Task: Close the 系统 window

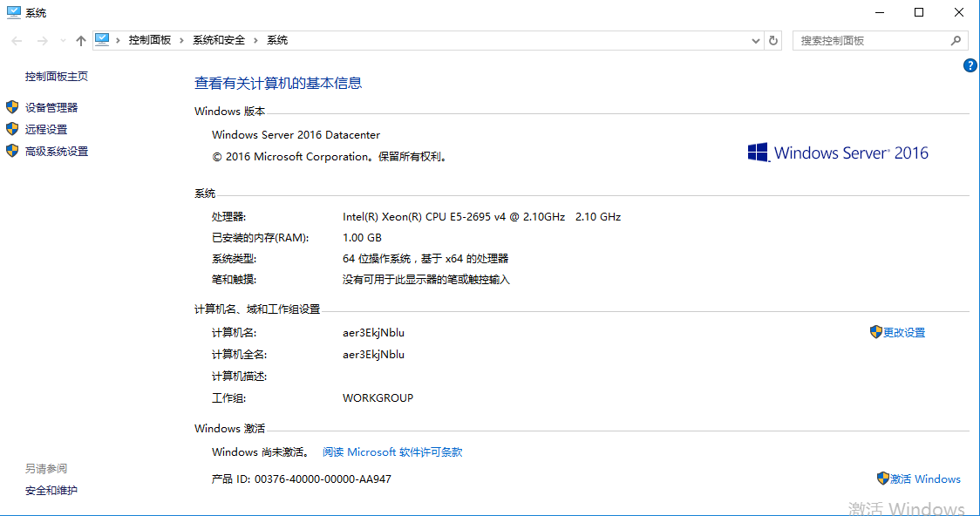Action: 959,12
